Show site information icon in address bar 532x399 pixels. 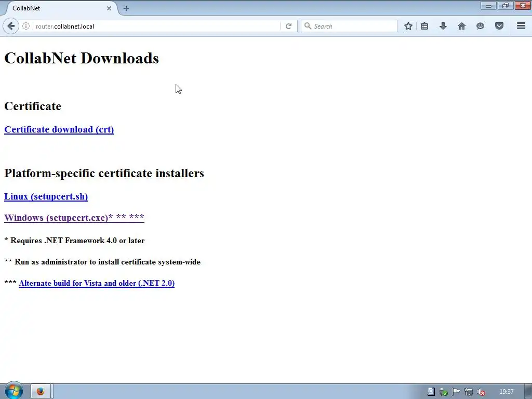click(26, 26)
